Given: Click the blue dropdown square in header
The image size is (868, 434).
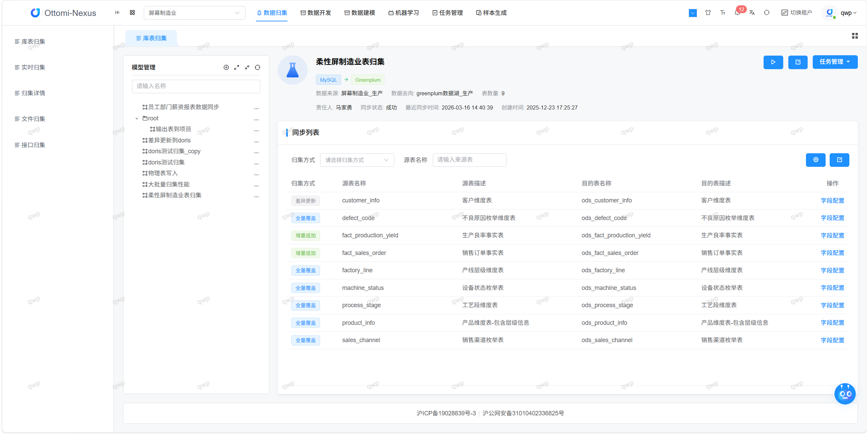Looking at the screenshot, I should 693,13.
